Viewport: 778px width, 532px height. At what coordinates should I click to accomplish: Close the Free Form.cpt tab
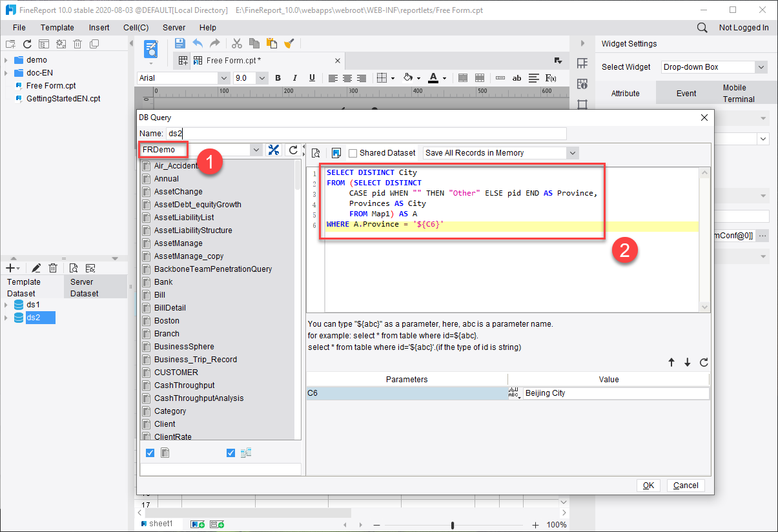pyautogui.click(x=337, y=61)
